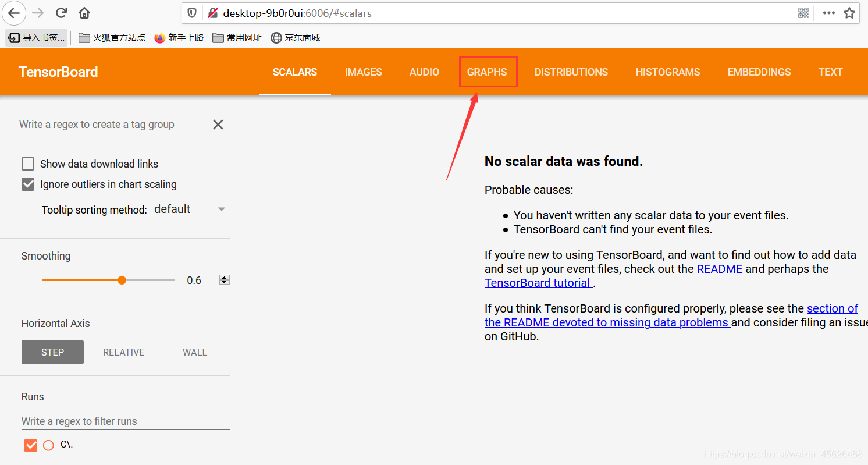This screenshot has width=868, height=465.
Task: Click the import bookmarks icon button
Action: point(37,38)
